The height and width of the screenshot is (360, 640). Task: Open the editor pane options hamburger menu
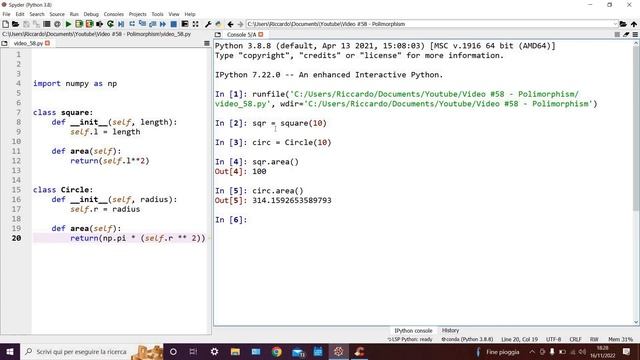tap(207, 43)
